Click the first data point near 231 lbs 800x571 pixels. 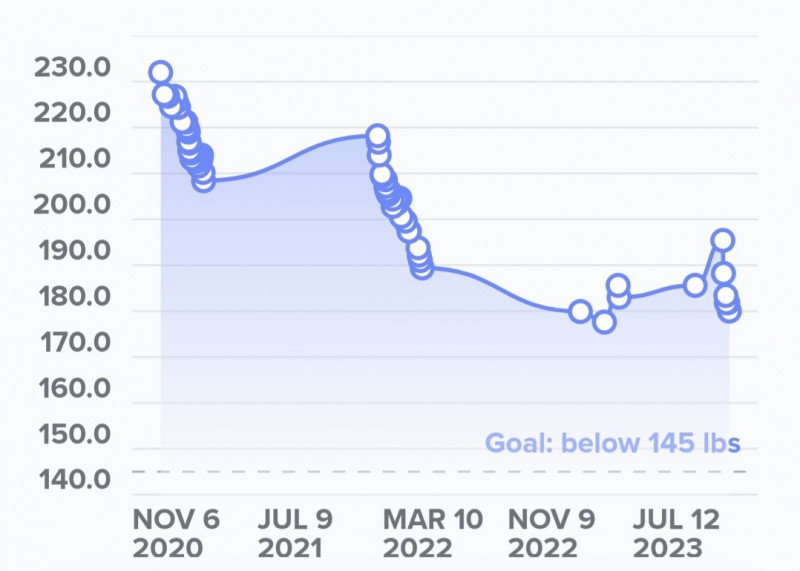pos(160,72)
